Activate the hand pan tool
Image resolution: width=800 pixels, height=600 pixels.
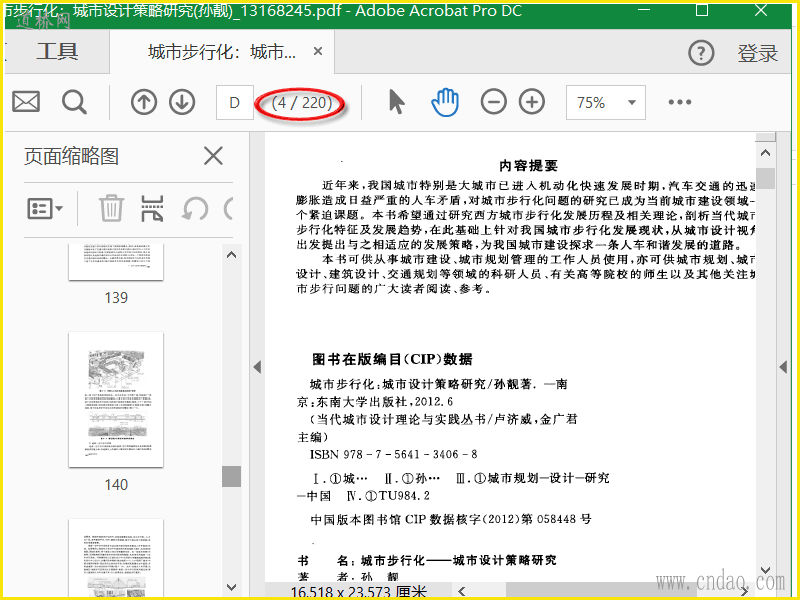(x=445, y=102)
